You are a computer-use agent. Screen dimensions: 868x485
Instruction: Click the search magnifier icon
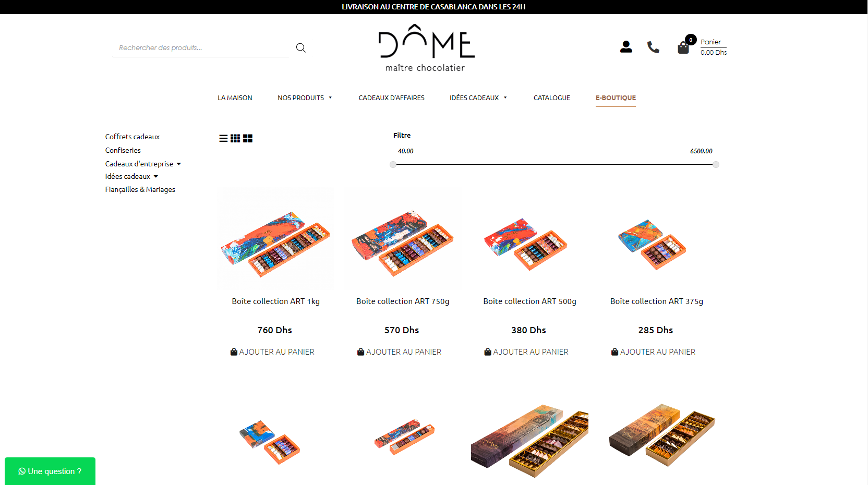pyautogui.click(x=300, y=47)
